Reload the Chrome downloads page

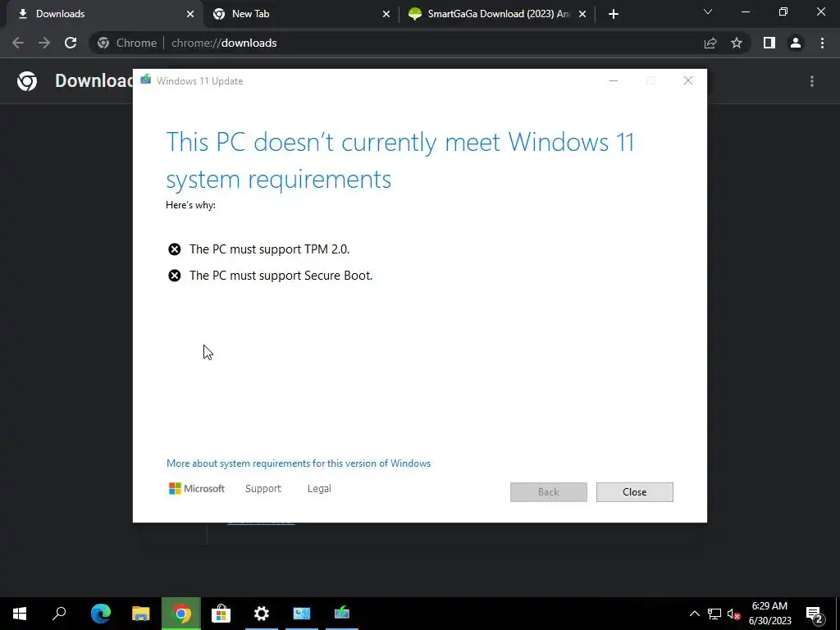(x=71, y=43)
